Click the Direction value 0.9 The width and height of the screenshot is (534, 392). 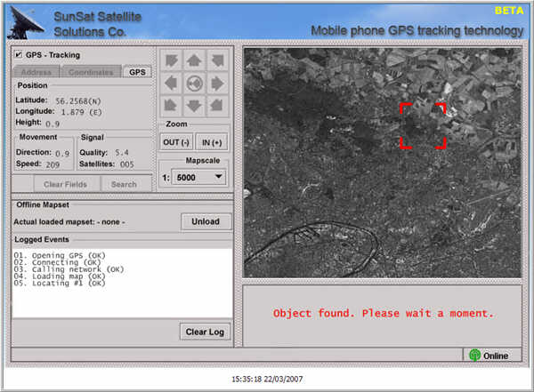pyautogui.click(x=62, y=154)
